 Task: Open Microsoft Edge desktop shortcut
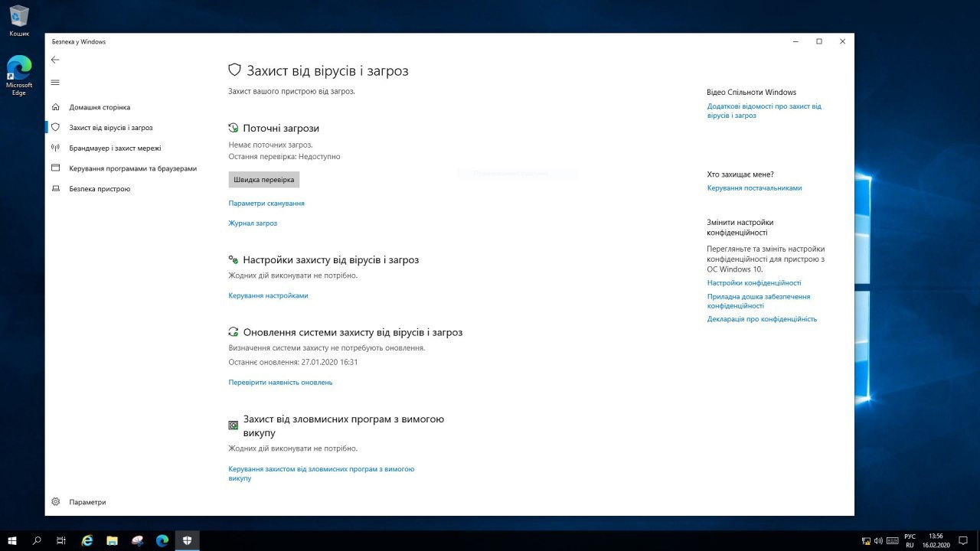click(19, 75)
